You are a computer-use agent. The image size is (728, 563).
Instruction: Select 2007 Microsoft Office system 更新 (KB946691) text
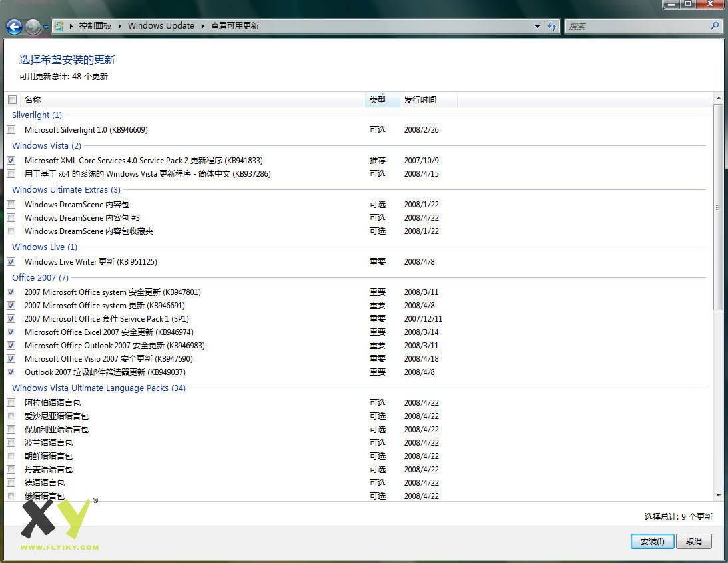coord(105,306)
